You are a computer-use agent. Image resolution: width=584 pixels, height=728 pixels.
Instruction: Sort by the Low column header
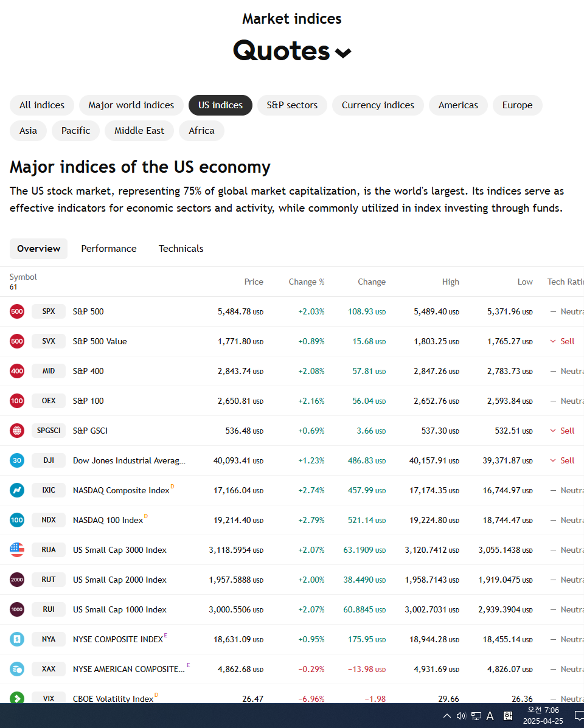click(525, 282)
